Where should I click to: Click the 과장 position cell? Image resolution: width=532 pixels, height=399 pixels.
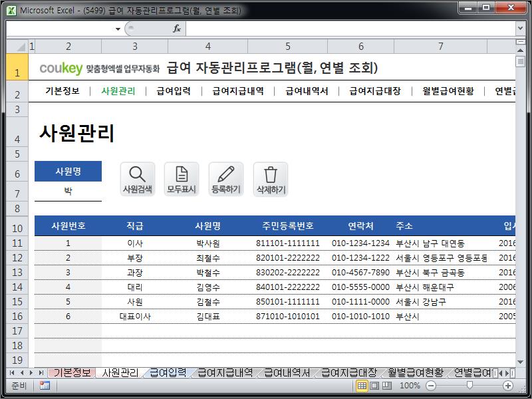click(135, 273)
